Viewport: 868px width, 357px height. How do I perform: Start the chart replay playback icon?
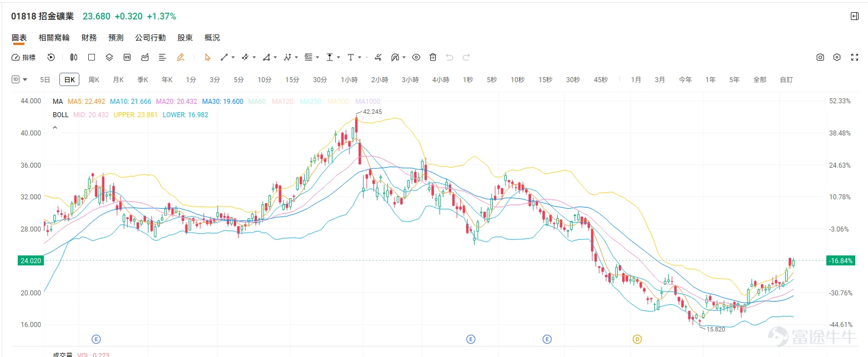pyautogui.click(x=51, y=57)
